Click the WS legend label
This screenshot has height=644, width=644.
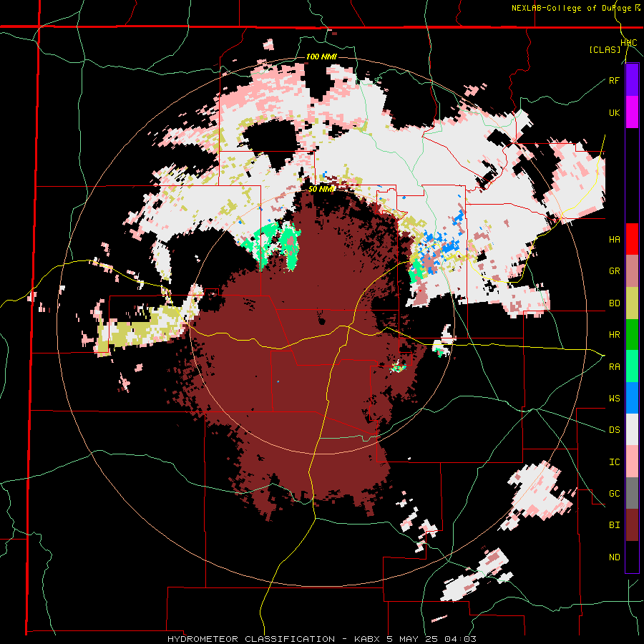[x=614, y=399]
